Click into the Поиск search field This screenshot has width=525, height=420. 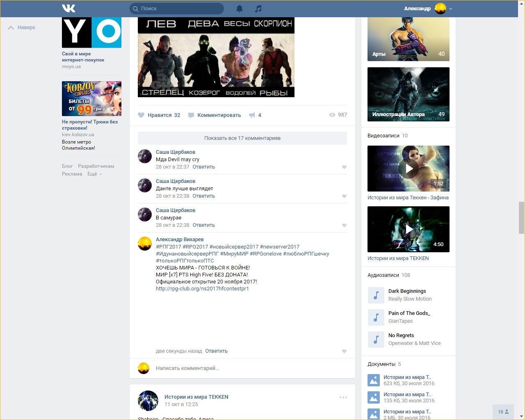(177, 8)
